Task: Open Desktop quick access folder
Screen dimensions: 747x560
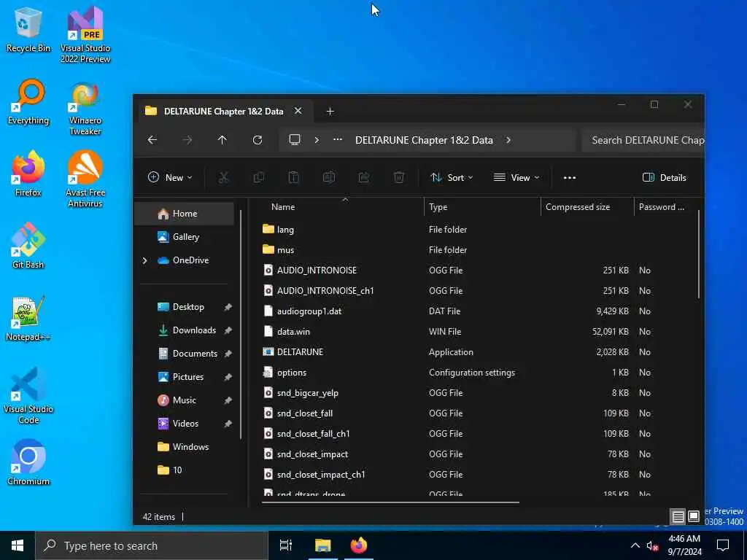Action: tap(185, 307)
